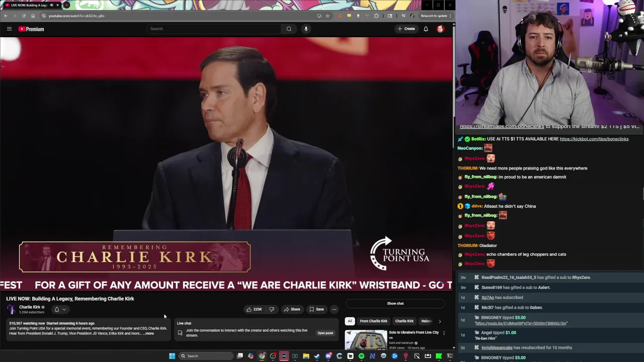
Task: Click the video player showing the speaker
Action: (226, 164)
